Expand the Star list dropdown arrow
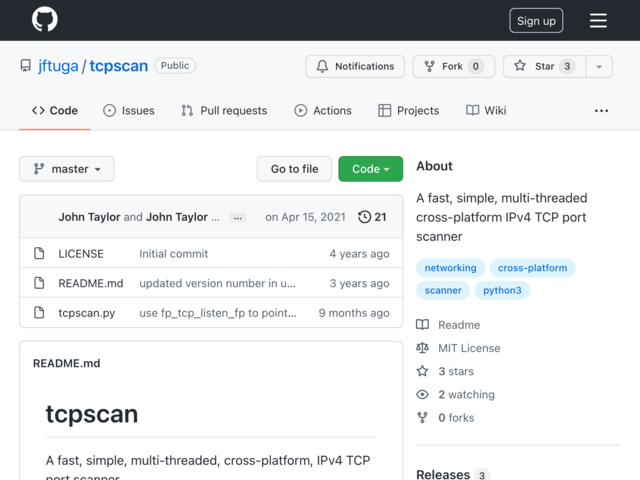 [599, 67]
